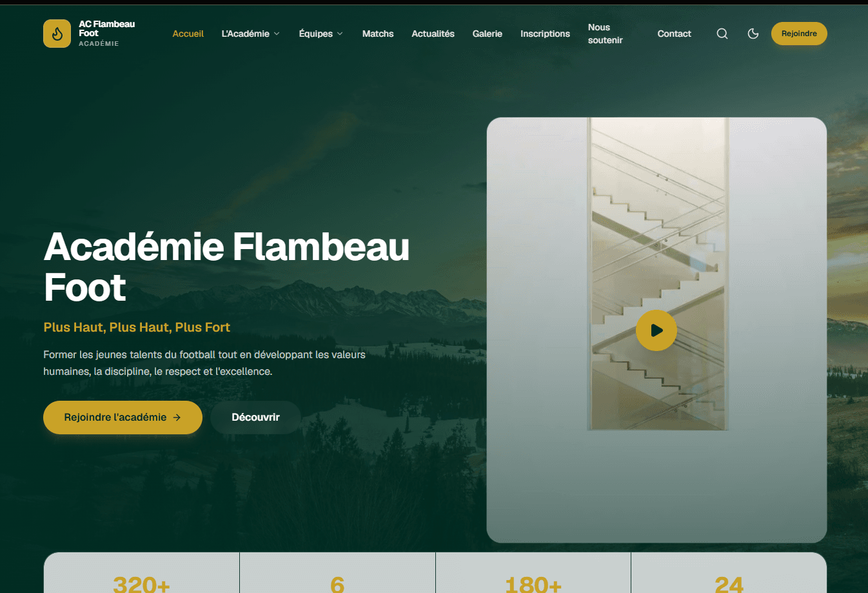Open the Galerie menu item

pyautogui.click(x=488, y=34)
